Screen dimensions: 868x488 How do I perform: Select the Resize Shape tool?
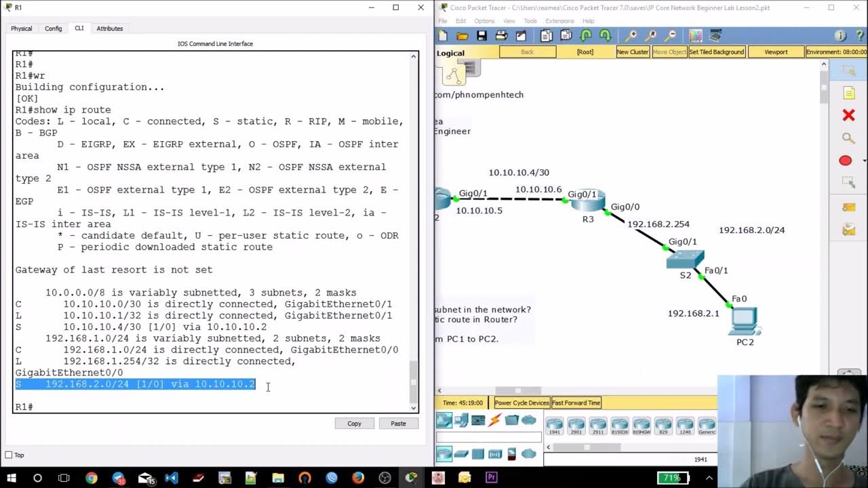click(848, 182)
